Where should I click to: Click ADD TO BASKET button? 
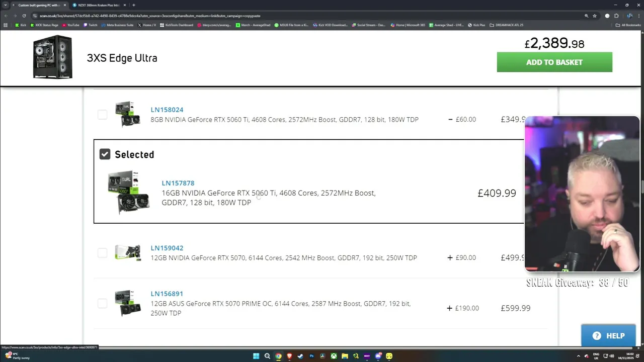point(554,62)
